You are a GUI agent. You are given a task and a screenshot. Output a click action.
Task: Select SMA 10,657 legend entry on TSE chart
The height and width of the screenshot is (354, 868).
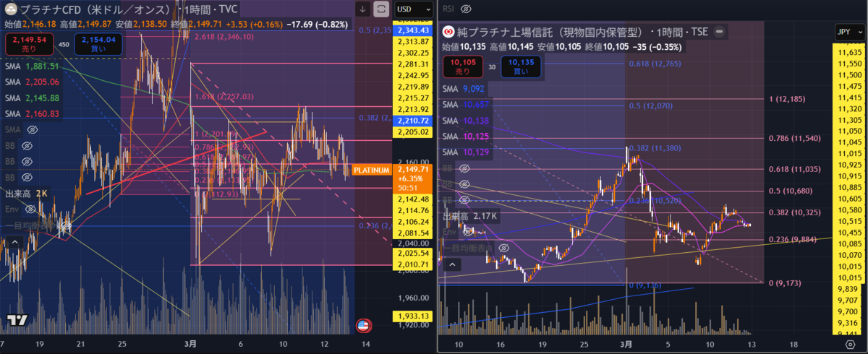[x=467, y=105]
